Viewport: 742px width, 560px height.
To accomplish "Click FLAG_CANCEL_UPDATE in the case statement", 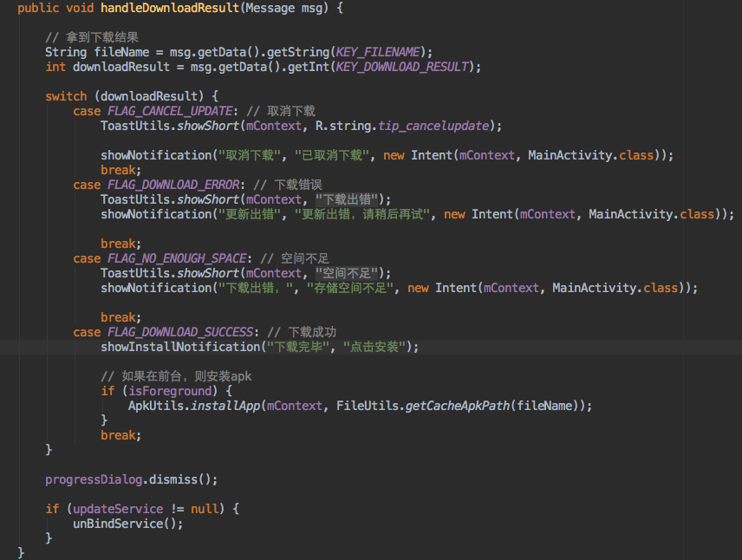I will 170,111.
